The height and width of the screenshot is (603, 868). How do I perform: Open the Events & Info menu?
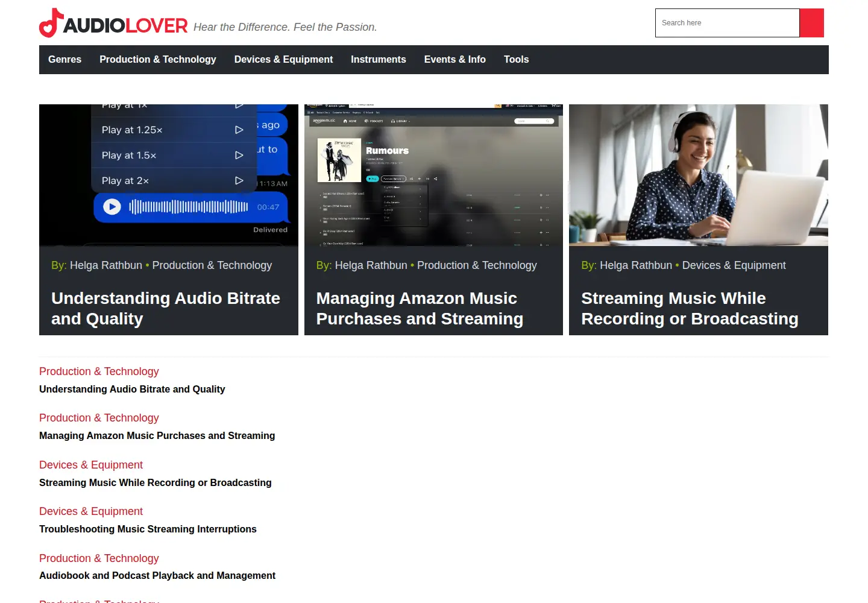[455, 59]
